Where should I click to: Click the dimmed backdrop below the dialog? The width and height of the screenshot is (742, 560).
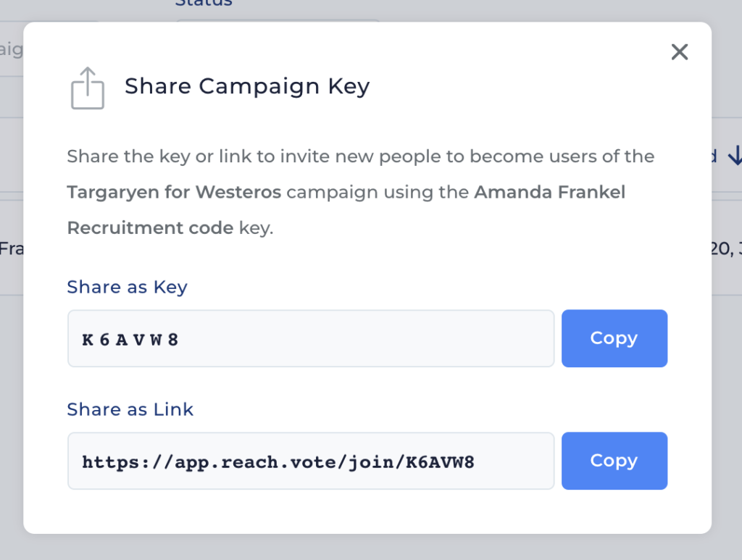coord(371,548)
